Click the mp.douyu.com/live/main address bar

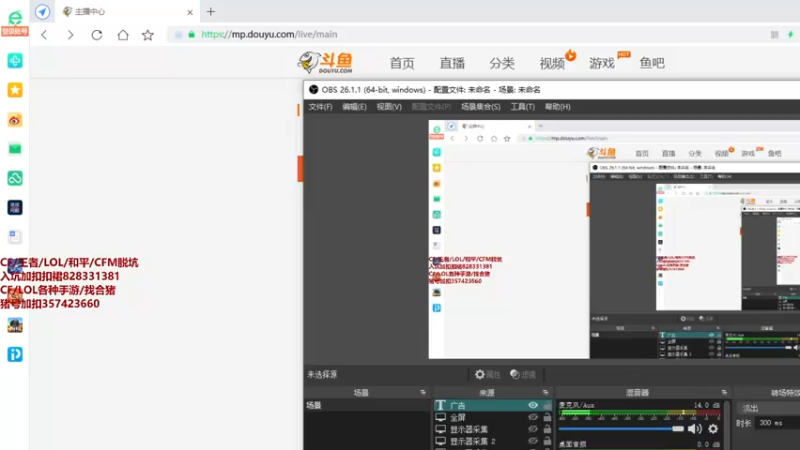click(x=269, y=35)
